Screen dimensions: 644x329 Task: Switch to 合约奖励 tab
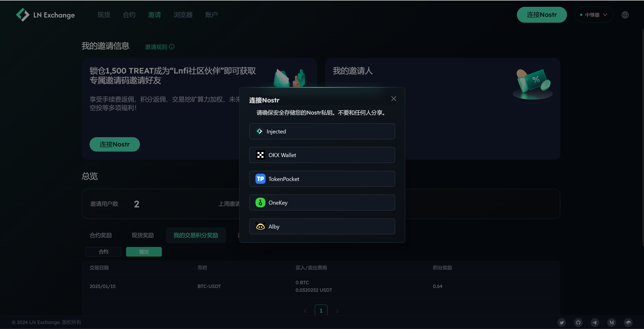click(101, 235)
